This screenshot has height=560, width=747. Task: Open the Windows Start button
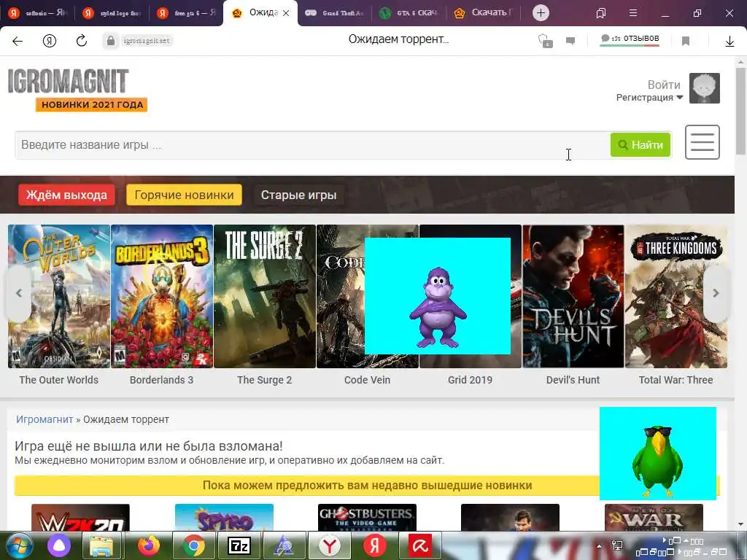click(20, 545)
